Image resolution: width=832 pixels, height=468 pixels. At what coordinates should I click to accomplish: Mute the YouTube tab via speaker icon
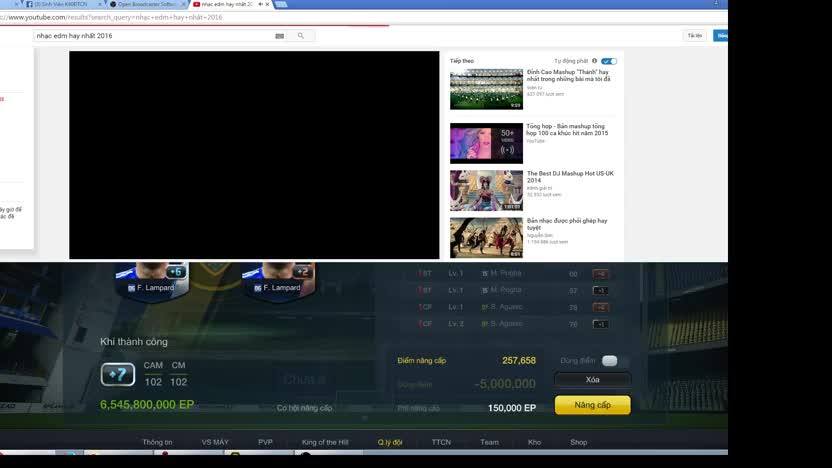[x=261, y=4]
